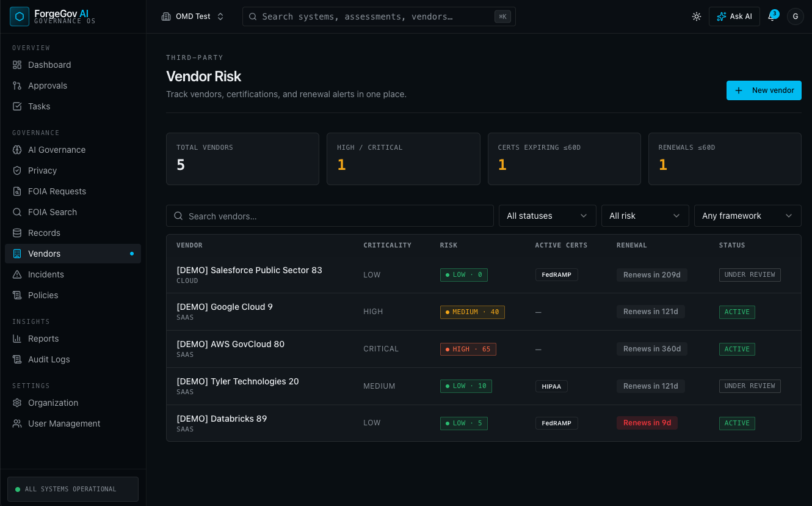812x506 pixels.
Task: Click the Renewals ≤60D stat card
Action: point(725,159)
